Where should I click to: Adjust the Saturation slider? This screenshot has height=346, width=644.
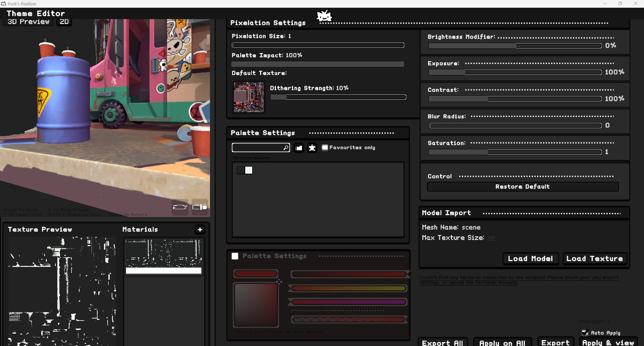click(515, 152)
